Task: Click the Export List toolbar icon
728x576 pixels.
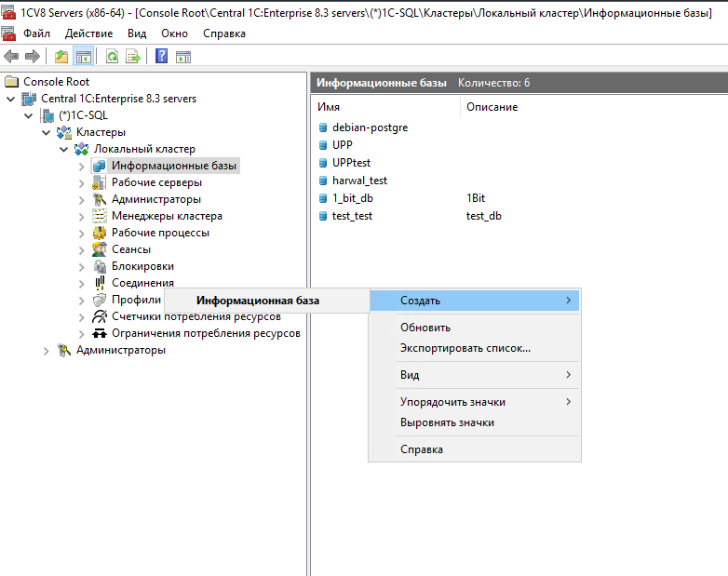Action: (133, 57)
